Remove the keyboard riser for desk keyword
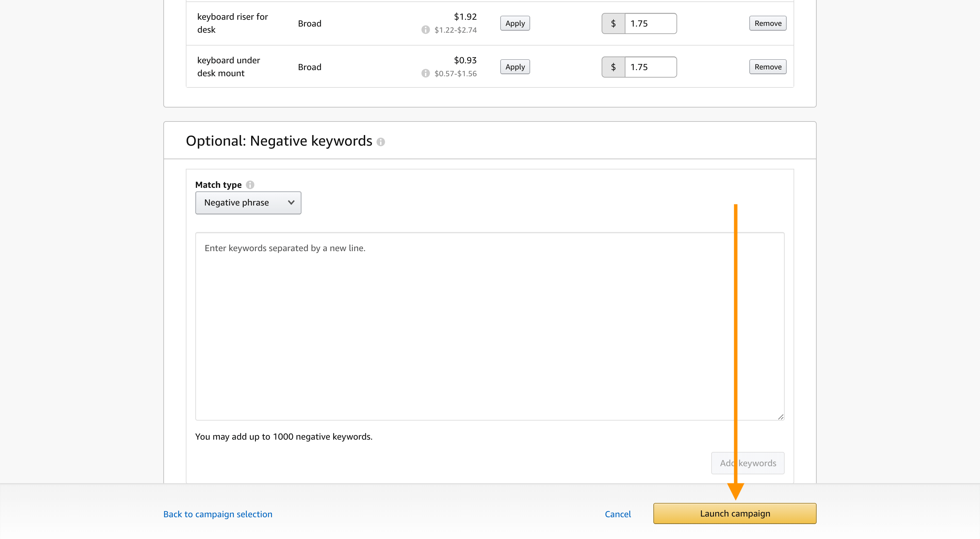 pos(767,23)
